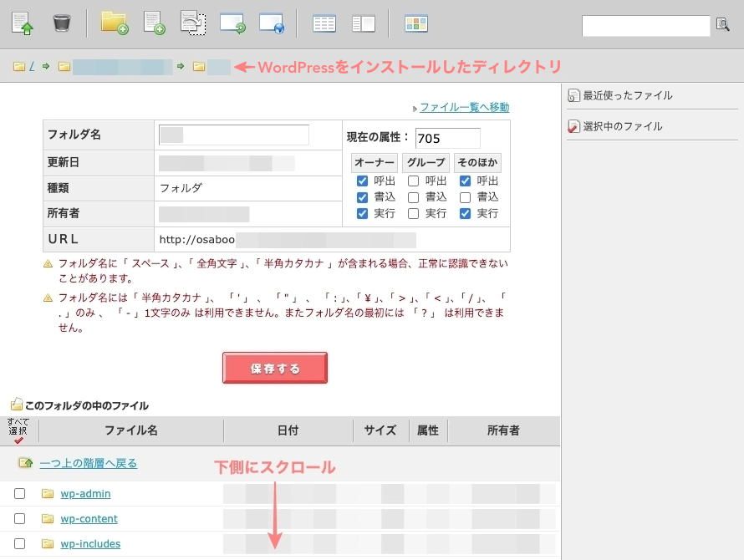Image resolution: width=744 pixels, height=560 pixels.
Task: Switch to list detail view icon
Action: (x=324, y=23)
